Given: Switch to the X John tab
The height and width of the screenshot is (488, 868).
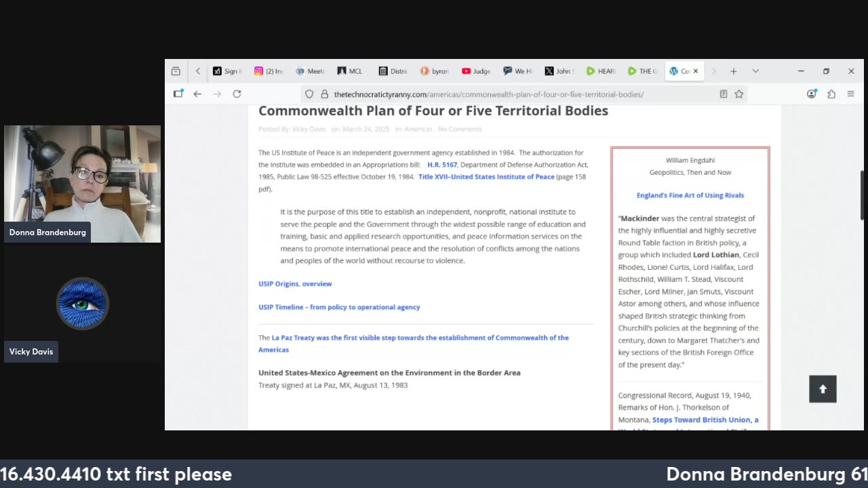Looking at the screenshot, I should [559, 71].
